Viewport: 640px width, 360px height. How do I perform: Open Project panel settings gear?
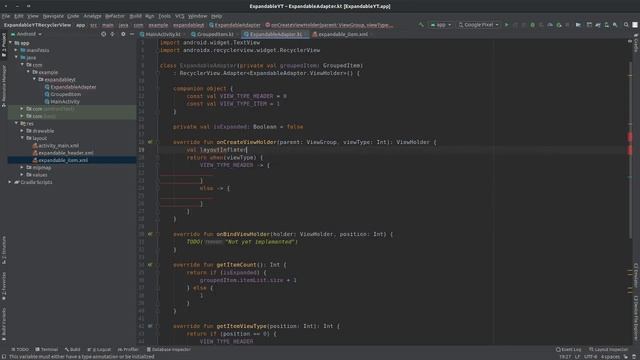(123, 34)
